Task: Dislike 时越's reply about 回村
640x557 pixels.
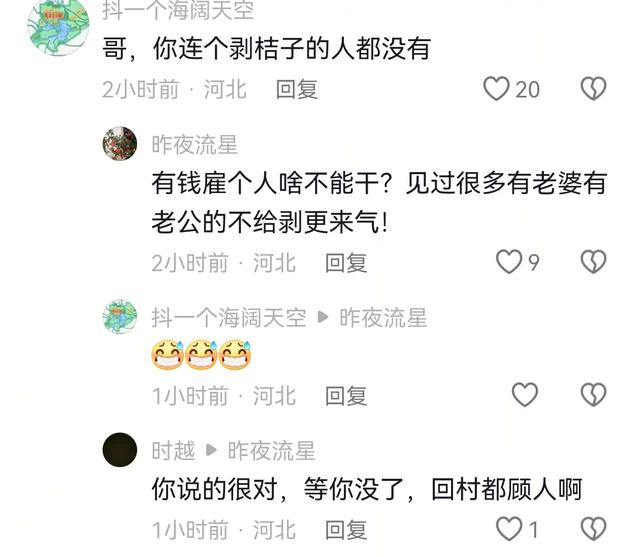Action: 593,529
